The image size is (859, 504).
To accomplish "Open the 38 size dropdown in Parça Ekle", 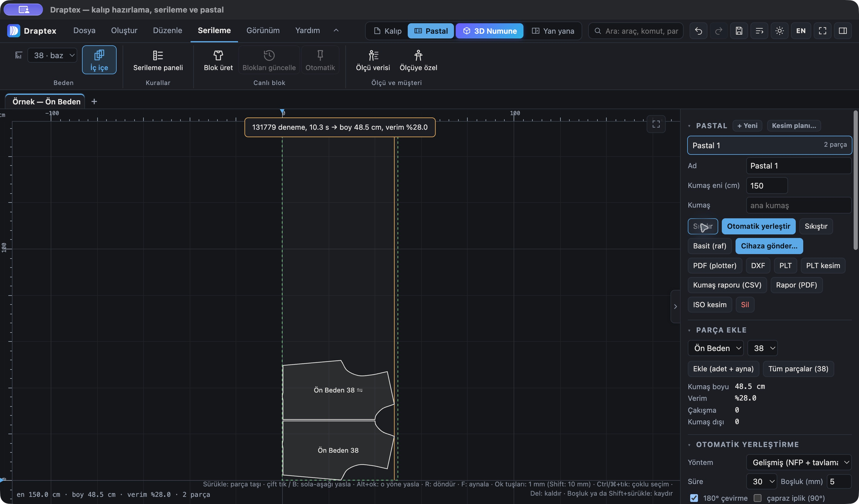I will (763, 348).
